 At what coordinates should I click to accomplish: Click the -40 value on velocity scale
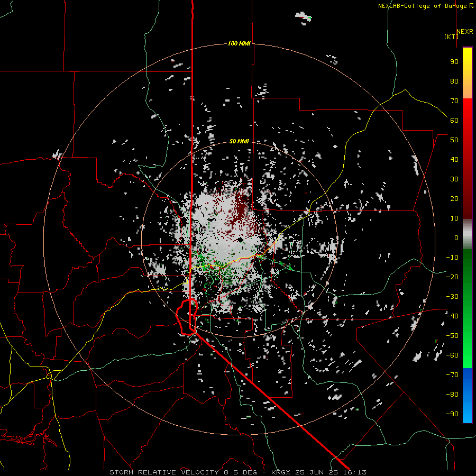[452, 316]
